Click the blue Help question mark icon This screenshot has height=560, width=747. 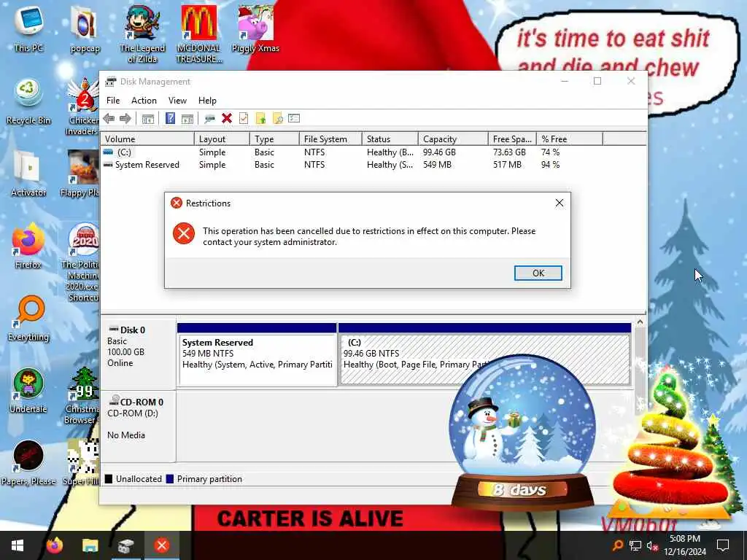click(170, 119)
